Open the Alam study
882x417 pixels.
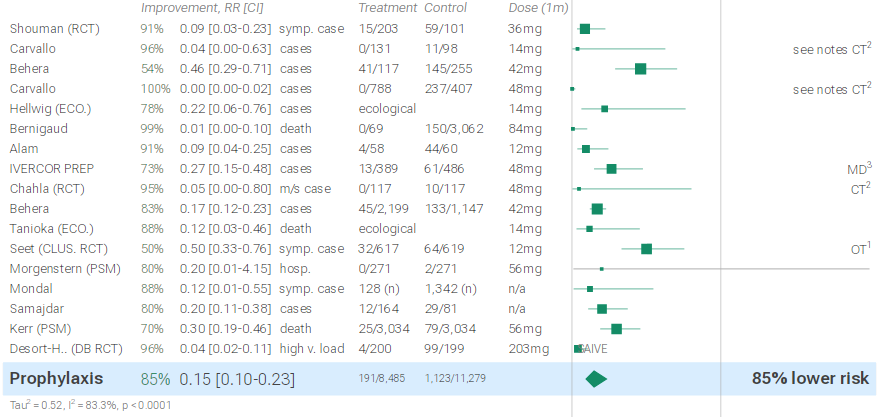pos(24,149)
